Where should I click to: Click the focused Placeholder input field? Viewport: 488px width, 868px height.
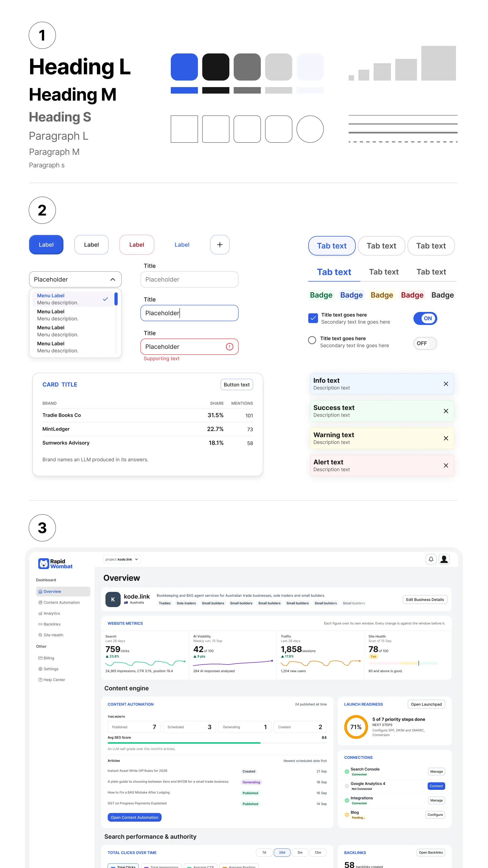[x=189, y=313]
